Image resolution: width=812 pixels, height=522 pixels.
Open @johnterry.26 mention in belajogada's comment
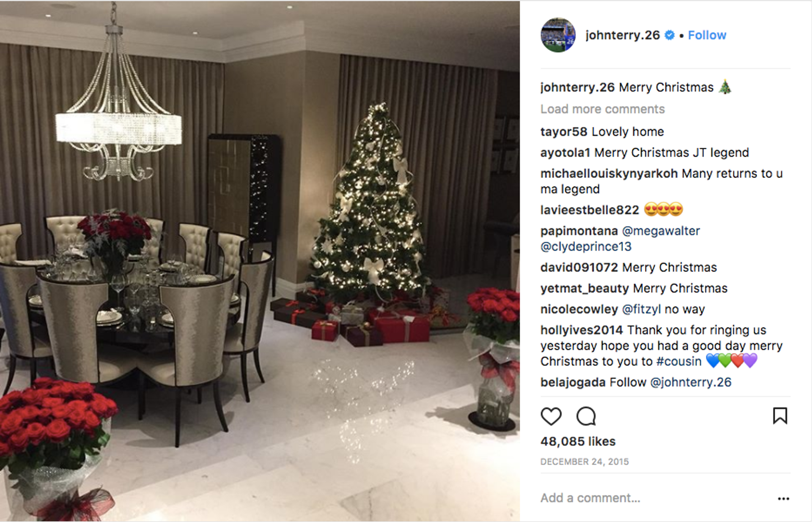(691, 382)
